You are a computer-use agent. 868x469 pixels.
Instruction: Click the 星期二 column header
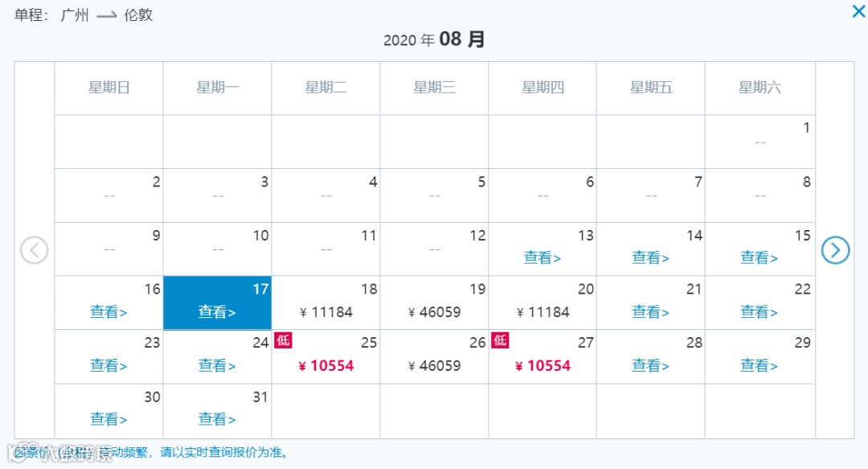(326, 88)
